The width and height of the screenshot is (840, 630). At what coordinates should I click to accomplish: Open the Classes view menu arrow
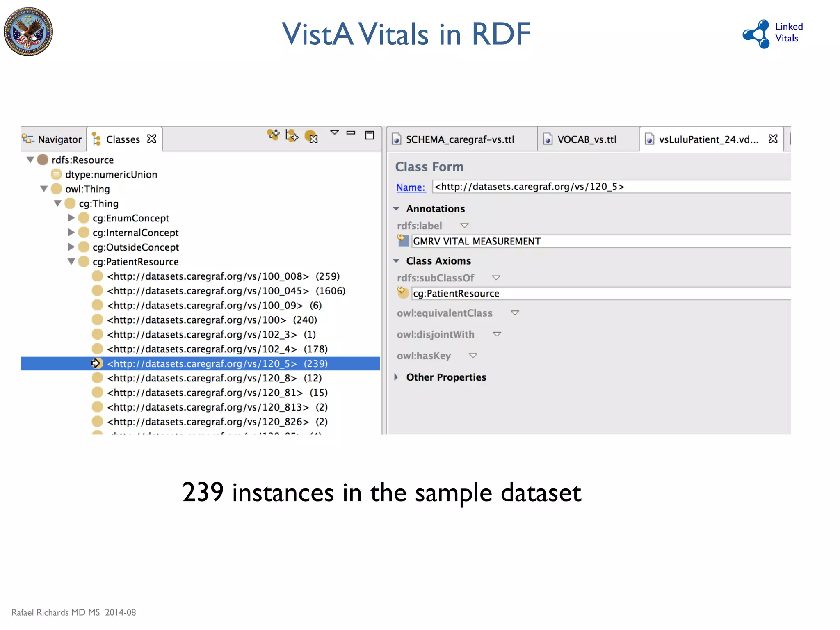tap(334, 132)
